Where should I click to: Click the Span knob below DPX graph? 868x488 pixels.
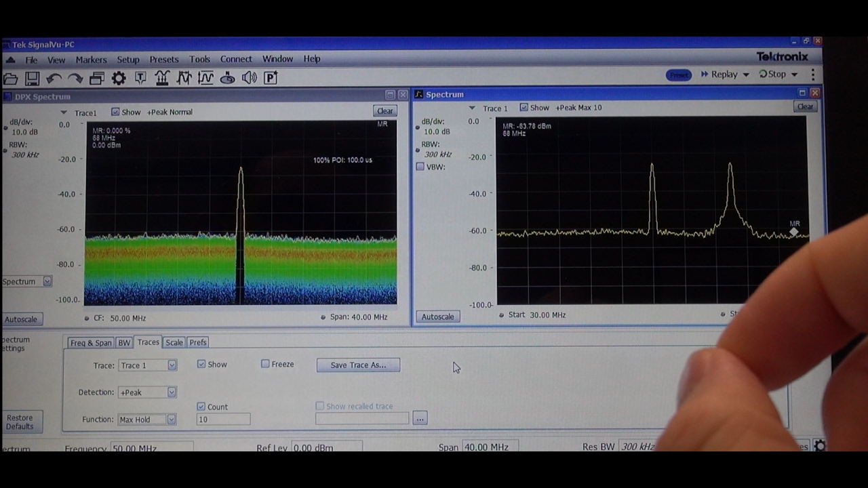[323, 317]
